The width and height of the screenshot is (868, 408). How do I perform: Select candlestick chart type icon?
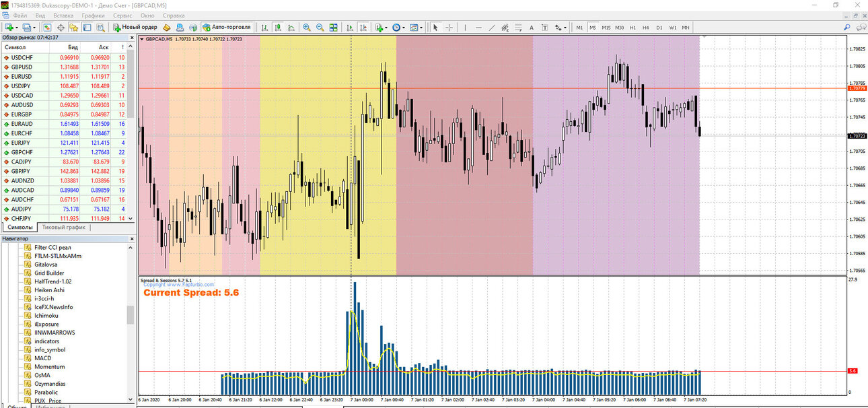pos(278,28)
